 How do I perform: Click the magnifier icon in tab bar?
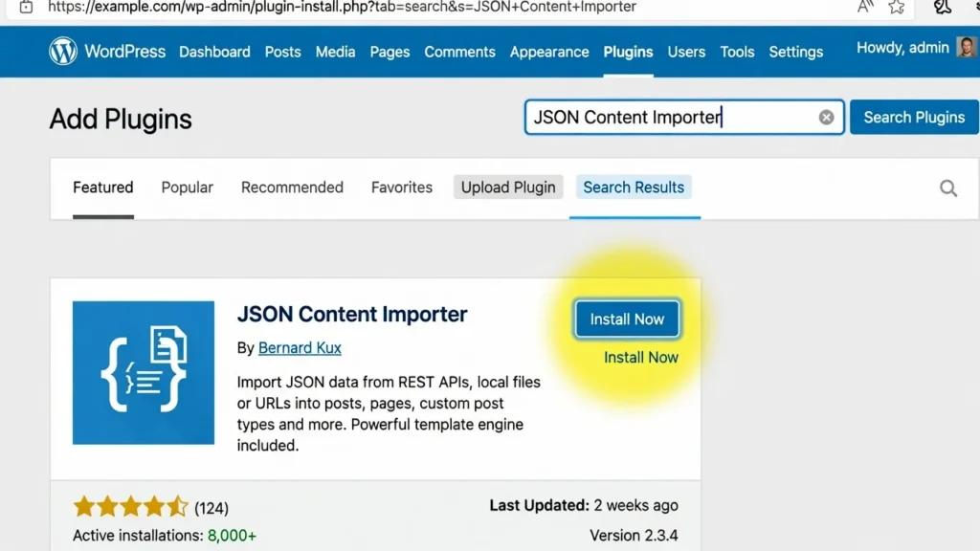click(948, 188)
